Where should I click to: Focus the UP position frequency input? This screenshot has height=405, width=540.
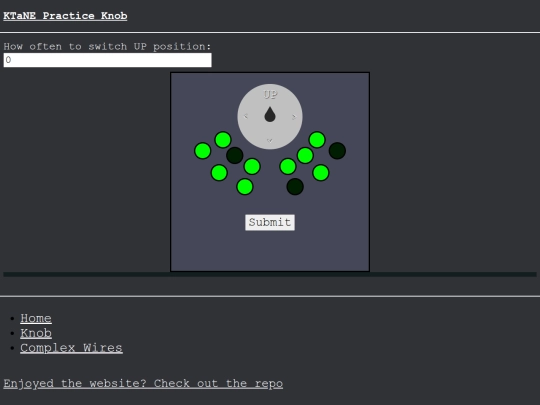107,60
